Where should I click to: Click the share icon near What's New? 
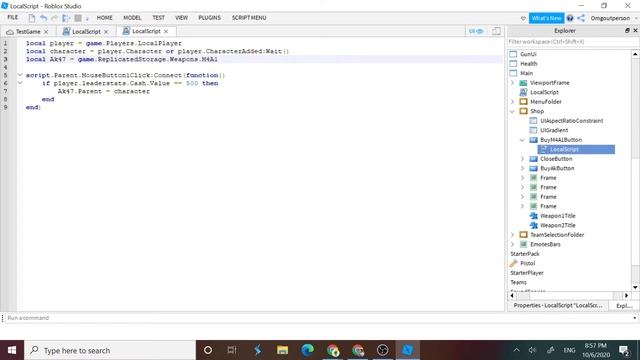coord(581,18)
